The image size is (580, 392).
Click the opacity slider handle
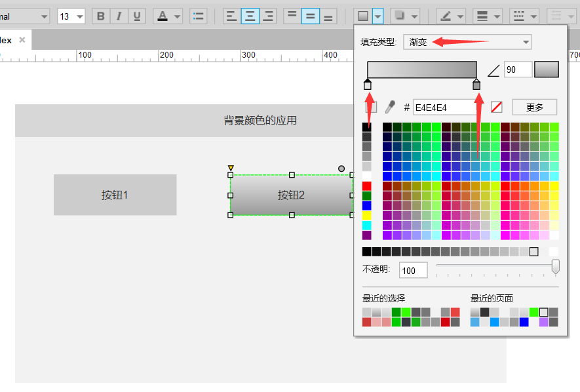click(555, 267)
